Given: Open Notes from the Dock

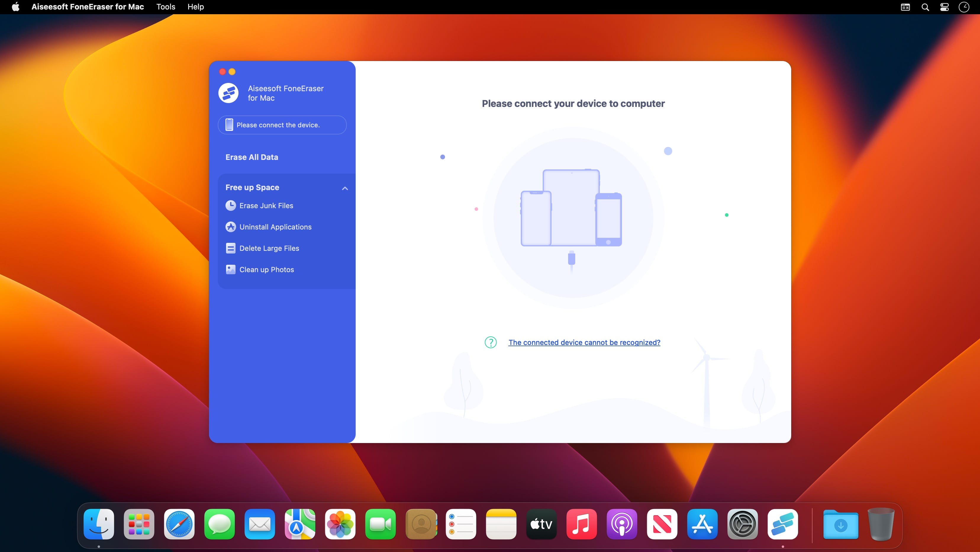Looking at the screenshot, I should (x=501, y=524).
